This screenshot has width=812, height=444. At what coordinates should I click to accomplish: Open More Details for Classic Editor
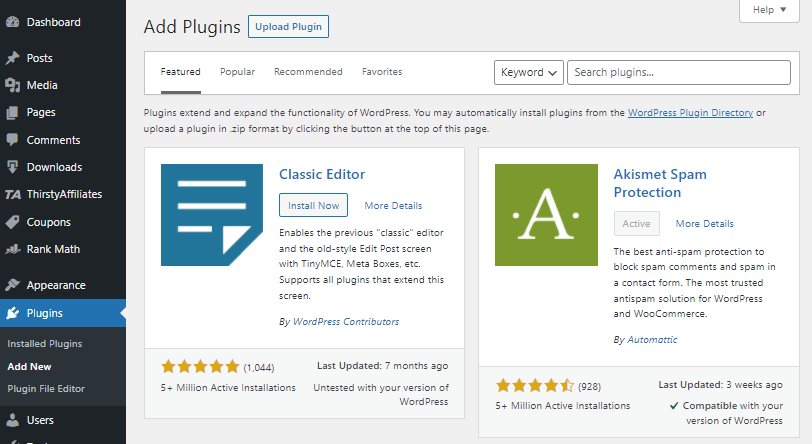coord(393,206)
